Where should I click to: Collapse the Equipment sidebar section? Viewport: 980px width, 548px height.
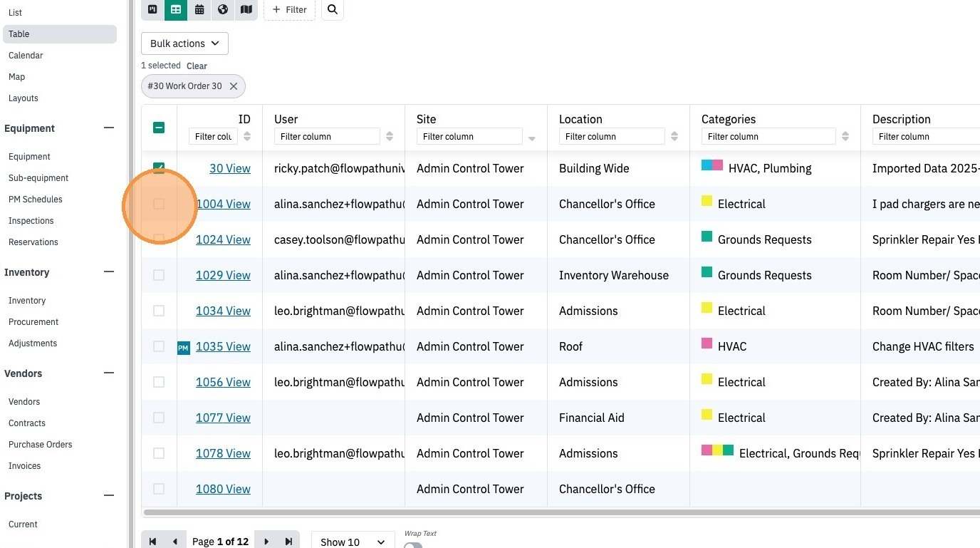(x=109, y=128)
